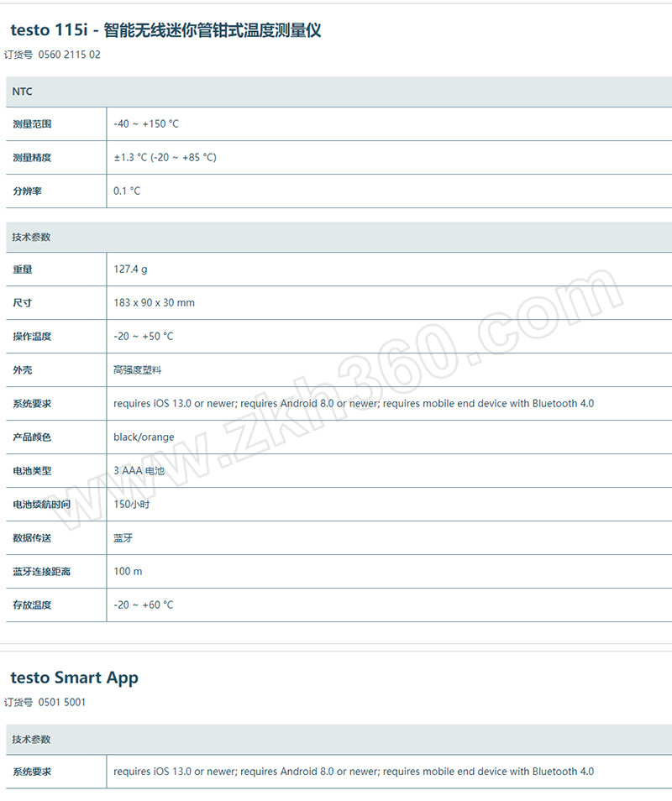
Task: Click the 存放温度 row label
Action: tap(32, 605)
